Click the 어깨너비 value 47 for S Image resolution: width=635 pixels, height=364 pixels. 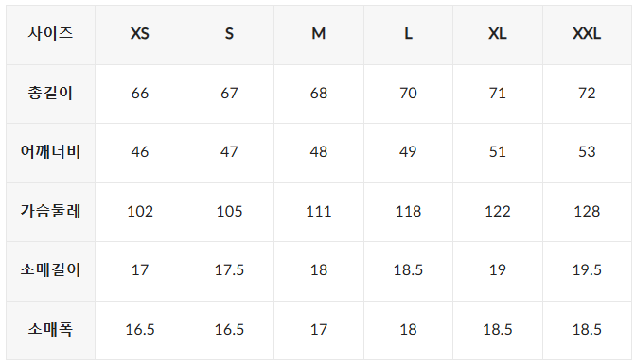229,153
